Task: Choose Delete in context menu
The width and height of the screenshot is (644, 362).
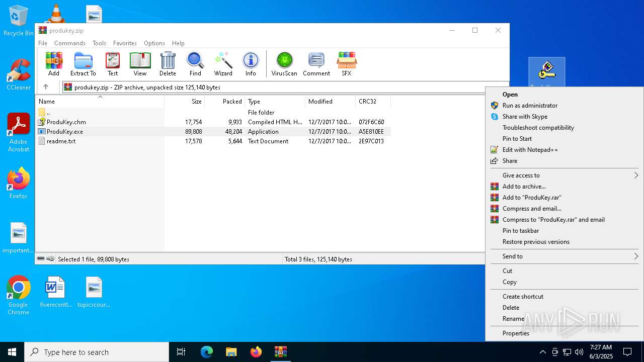Action: pyautogui.click(x=564, y=308)
